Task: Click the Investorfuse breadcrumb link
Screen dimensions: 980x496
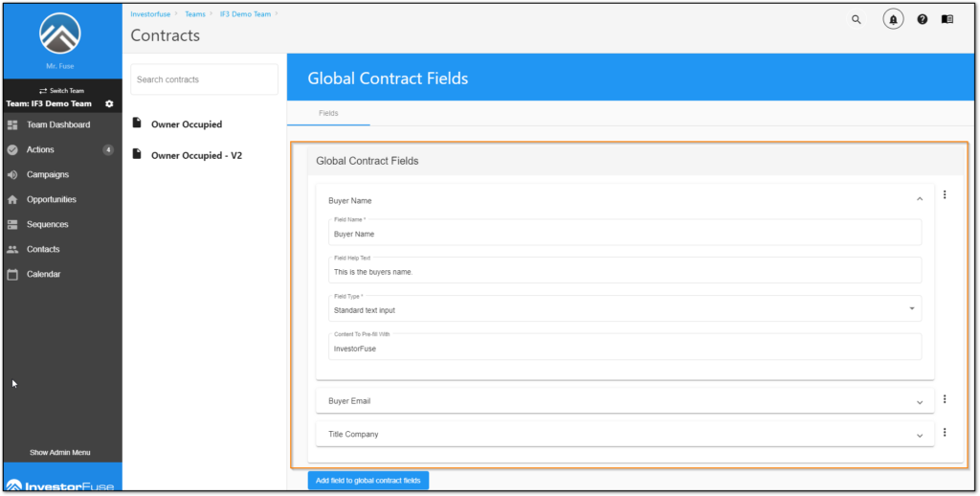Action: (x=150, y=13)
